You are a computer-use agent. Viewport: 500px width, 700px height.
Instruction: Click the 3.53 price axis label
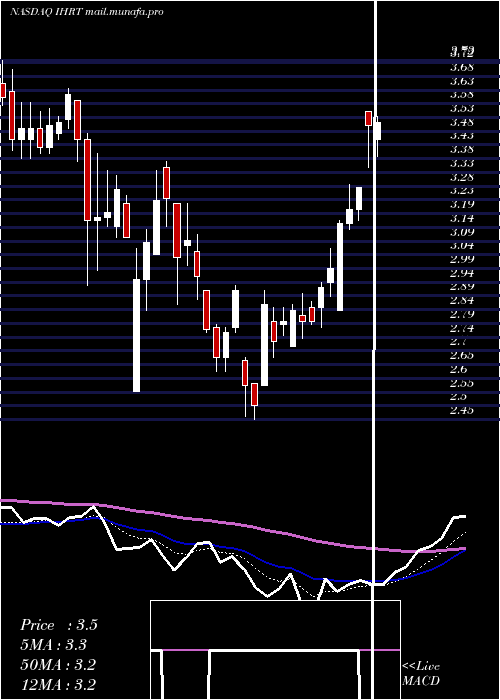click(462, 108)
